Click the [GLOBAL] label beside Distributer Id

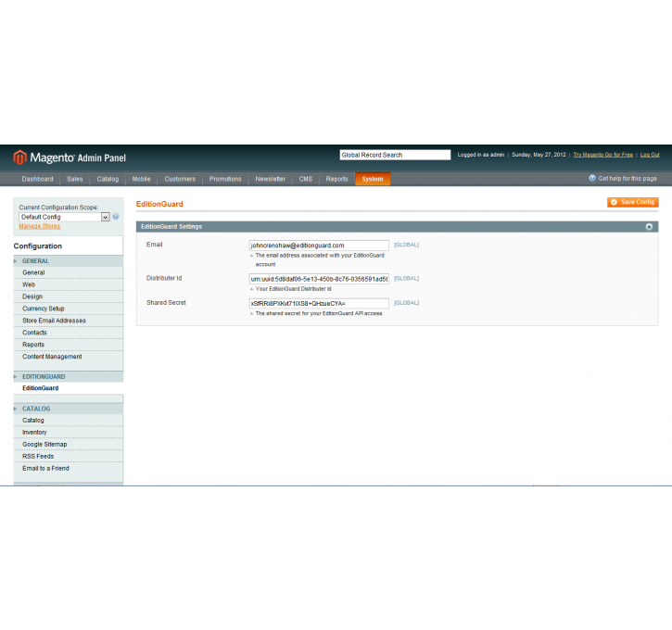[x=406, y=279]
